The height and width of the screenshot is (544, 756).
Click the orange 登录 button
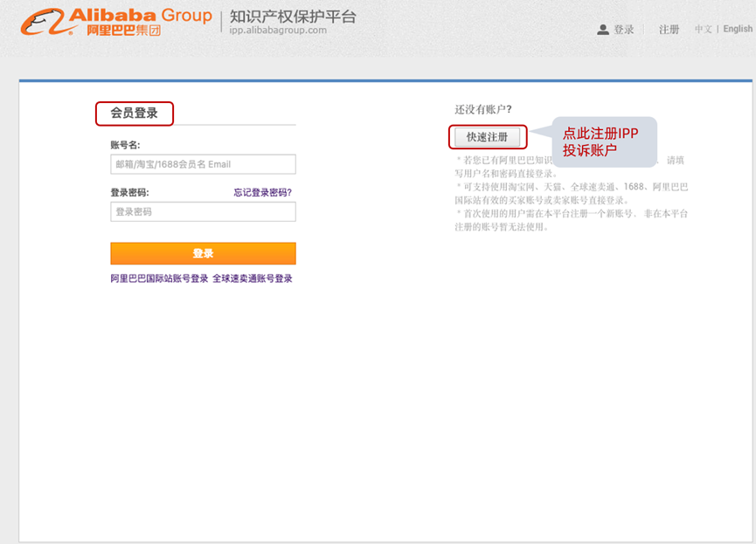203,253
